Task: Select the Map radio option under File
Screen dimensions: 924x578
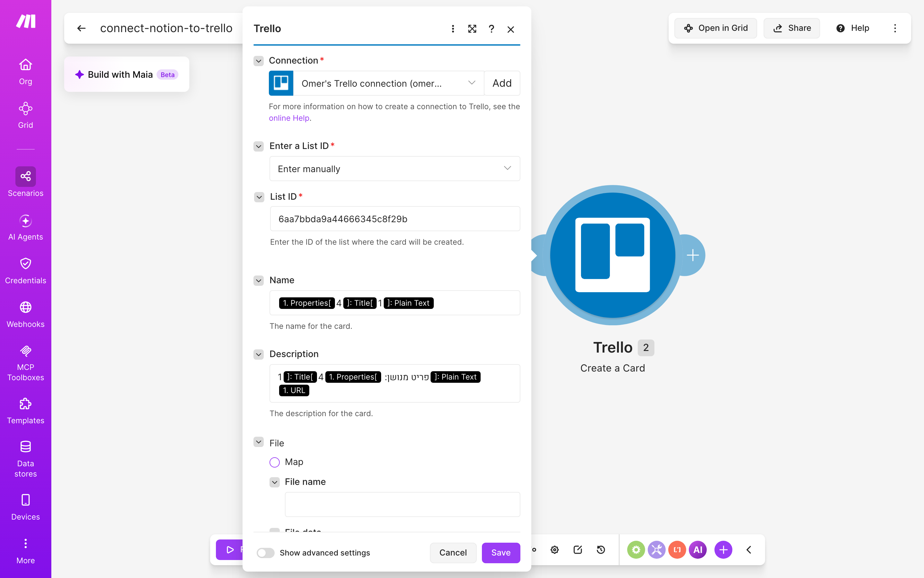Action: point(275,462)
